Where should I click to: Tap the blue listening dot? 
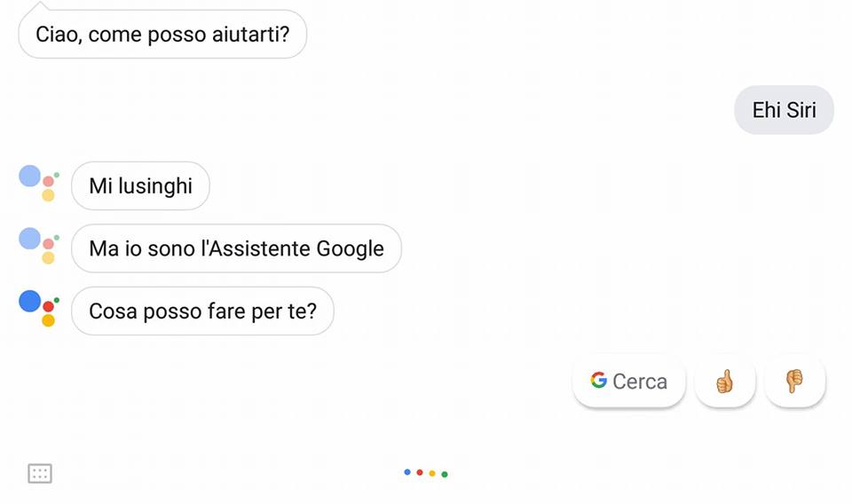(407, 472)
